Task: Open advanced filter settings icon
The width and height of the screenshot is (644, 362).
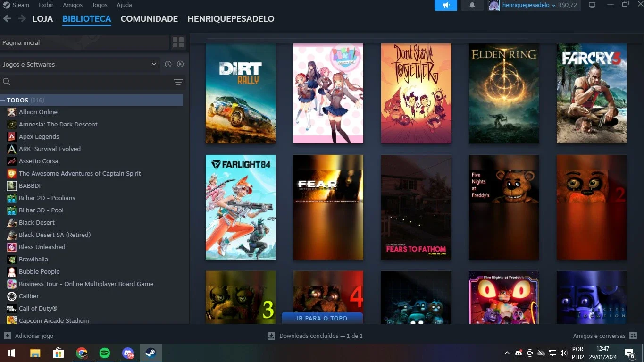Action: (x=178, y=82)
